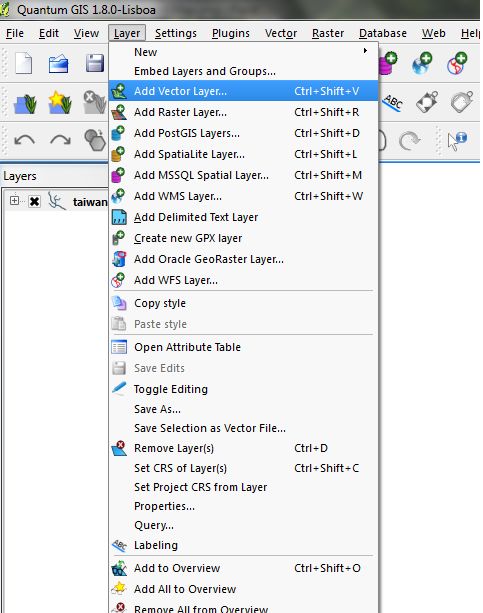Viewport: 483px width, 613px height.
Task: Open the File menu
Action: (x=15, y=33)
